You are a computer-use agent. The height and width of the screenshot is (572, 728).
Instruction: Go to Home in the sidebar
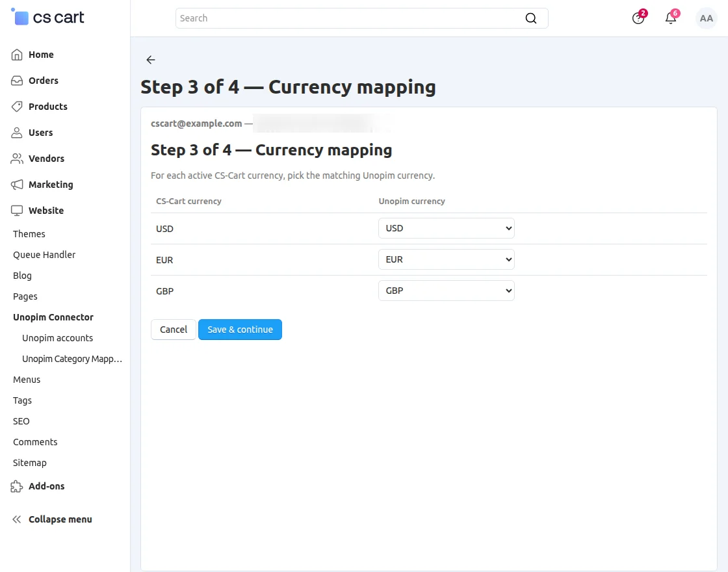point(41,55)
